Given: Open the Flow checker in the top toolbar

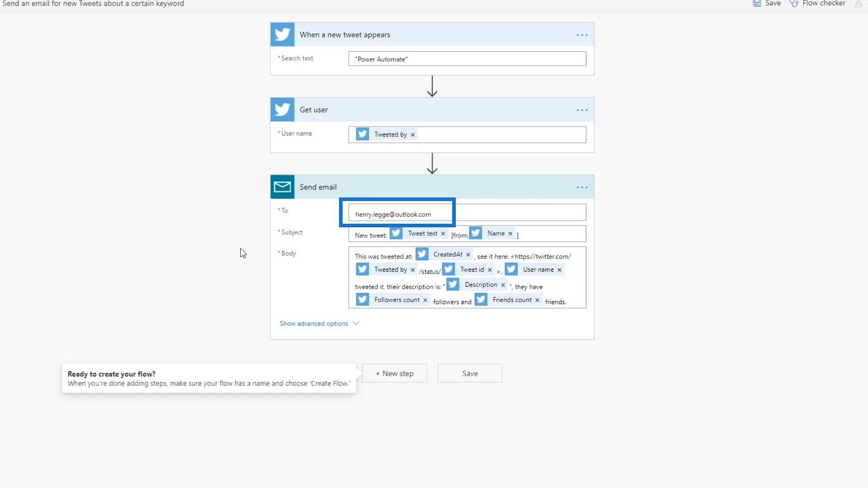Looking at the screenshot, I should coord(818,4).
